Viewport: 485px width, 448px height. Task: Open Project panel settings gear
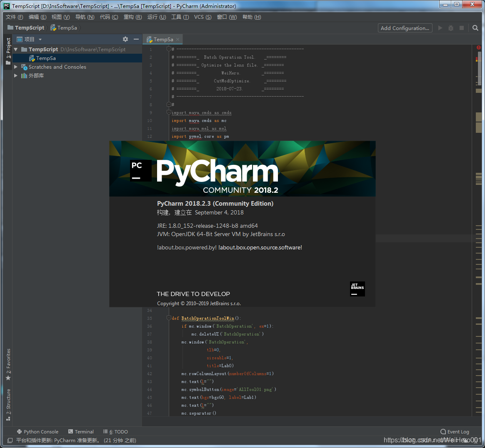125,39
